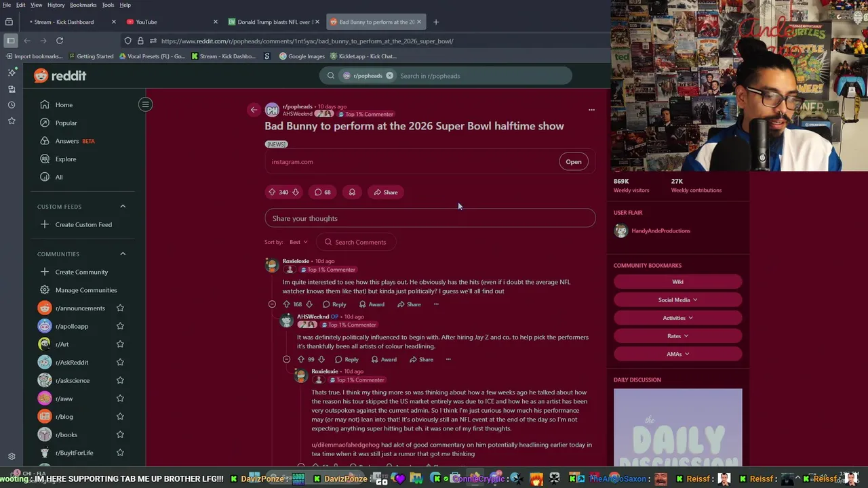
Task: Favorite r/AskReddit with the star
Action: tap(120, 363)
